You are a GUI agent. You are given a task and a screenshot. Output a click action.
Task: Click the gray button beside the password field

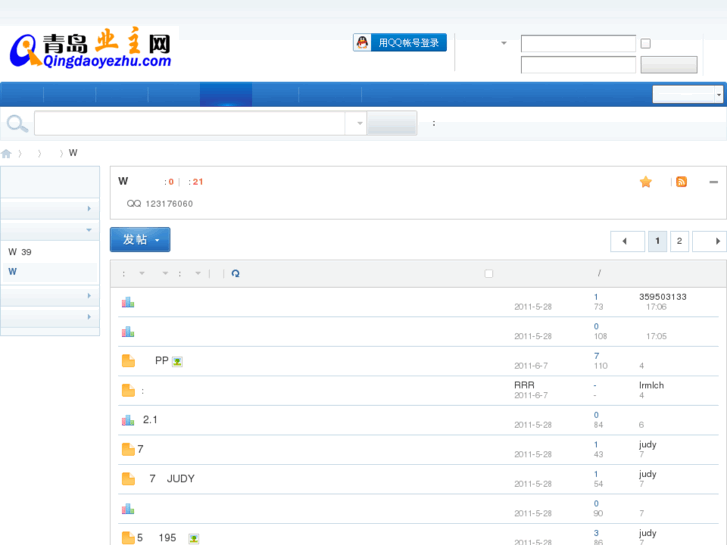click(x=669, y=65)
